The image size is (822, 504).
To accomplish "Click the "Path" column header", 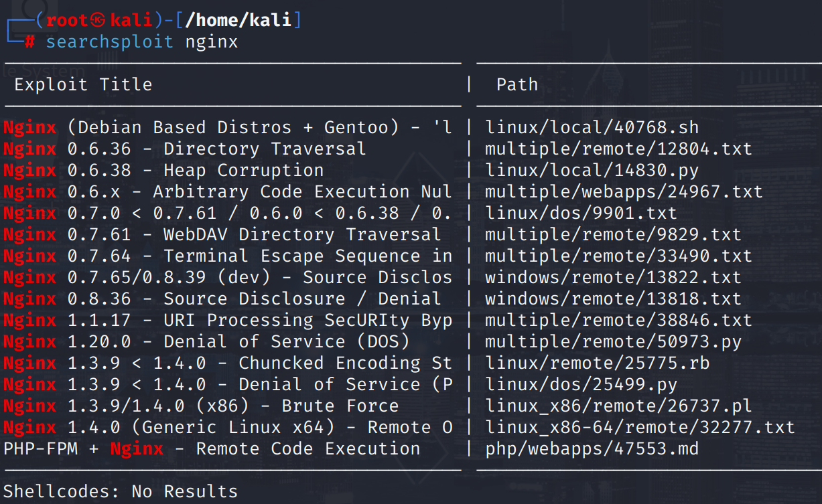I will 517,85.
